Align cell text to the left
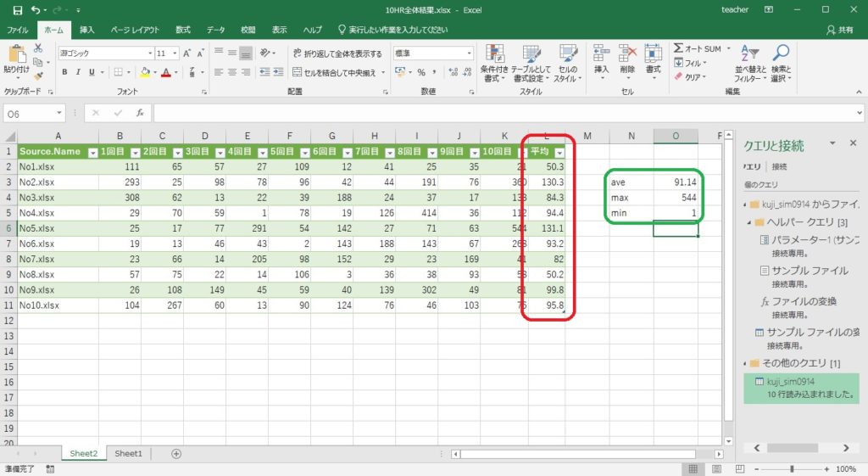The width and height of the screenshot is (868, 476). point(219,72)
